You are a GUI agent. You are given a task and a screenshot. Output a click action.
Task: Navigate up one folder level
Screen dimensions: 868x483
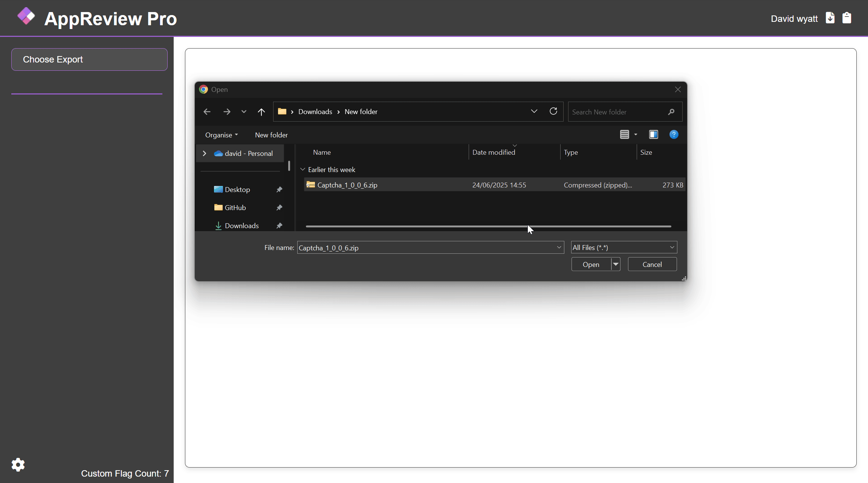261,112
